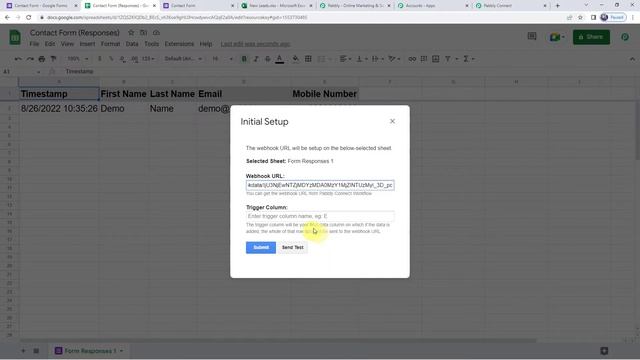The image size is (640, 360).
Task: Apply currency format icon
Action: [100, 59]
